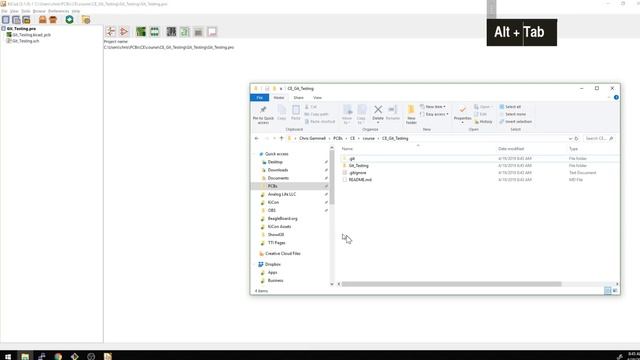Select Git_Testing.kicad_pcb in KiCad project tree

pyautogui.click(x=31, y=35)
